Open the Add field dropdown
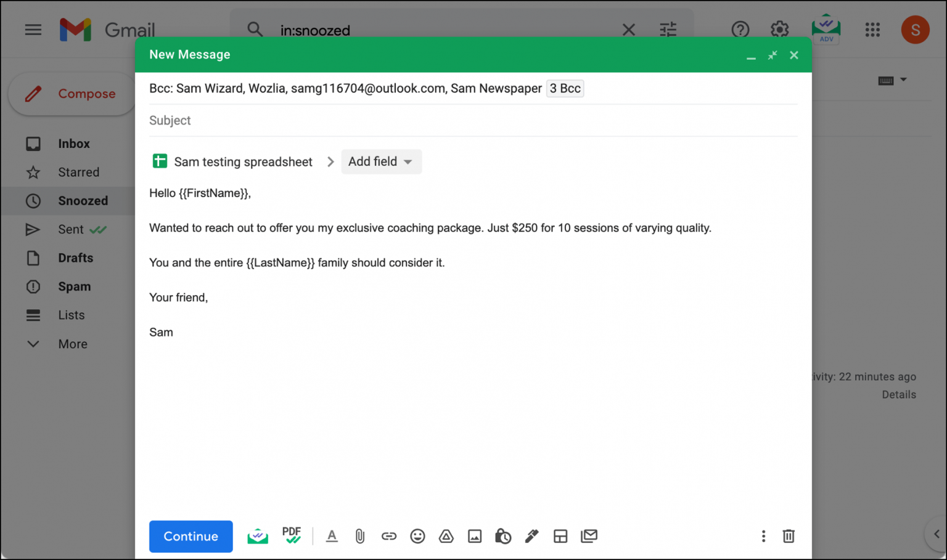 pos(381,161)
